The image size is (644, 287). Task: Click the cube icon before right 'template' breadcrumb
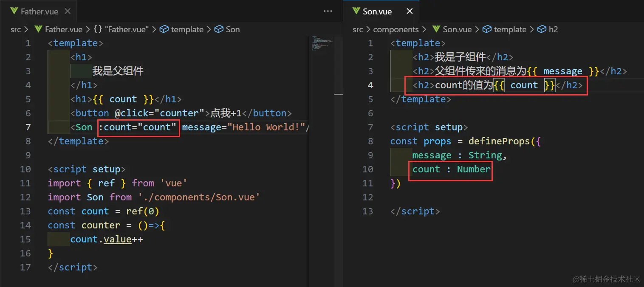pos(488,29)
